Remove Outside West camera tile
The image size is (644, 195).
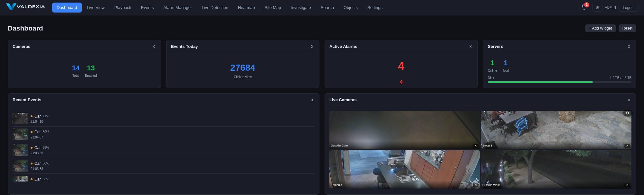pos(627,185)
